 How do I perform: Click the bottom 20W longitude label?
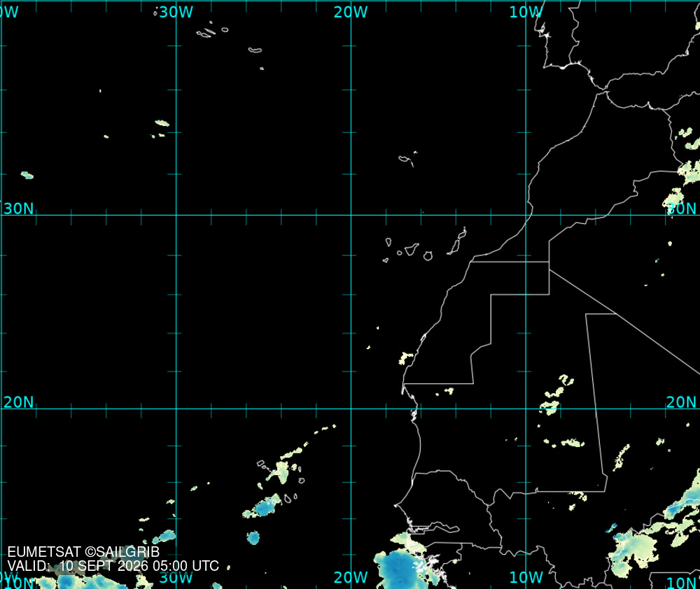click(351, 577)
